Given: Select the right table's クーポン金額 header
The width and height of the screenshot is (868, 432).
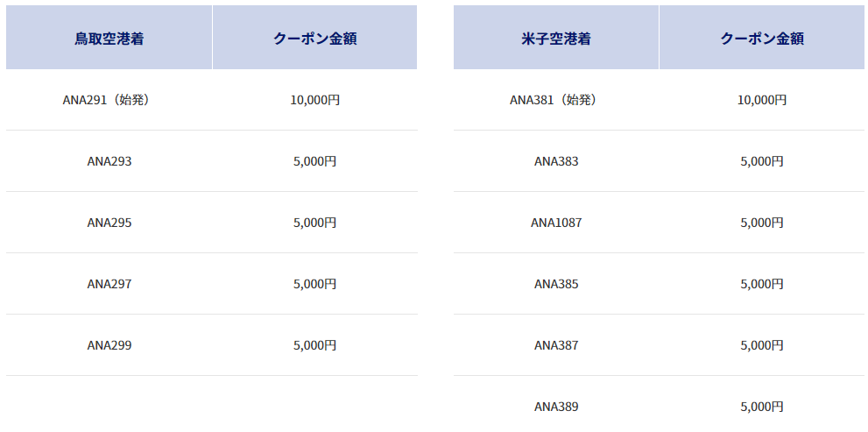Looking at the screenshot, I should pos(762,38).
